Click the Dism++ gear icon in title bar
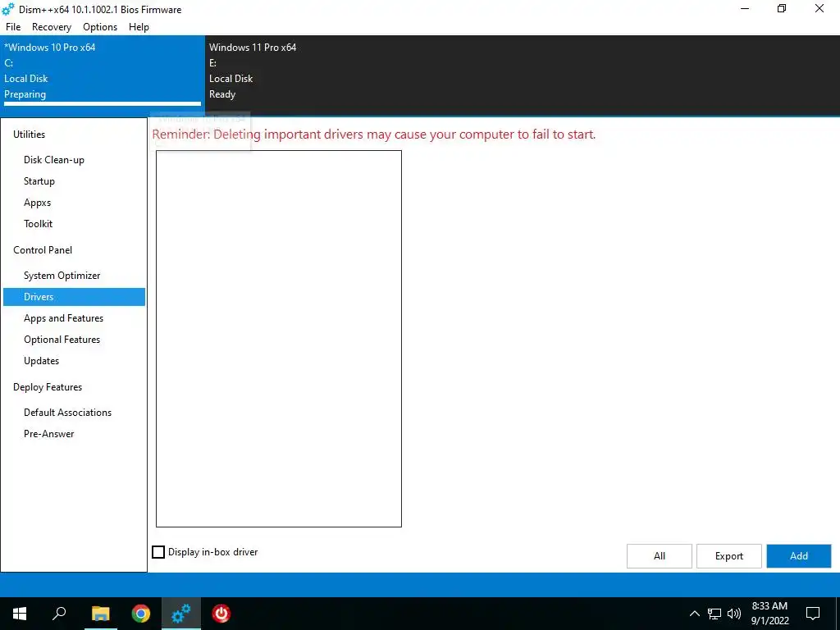 click(x=8, y=9)
